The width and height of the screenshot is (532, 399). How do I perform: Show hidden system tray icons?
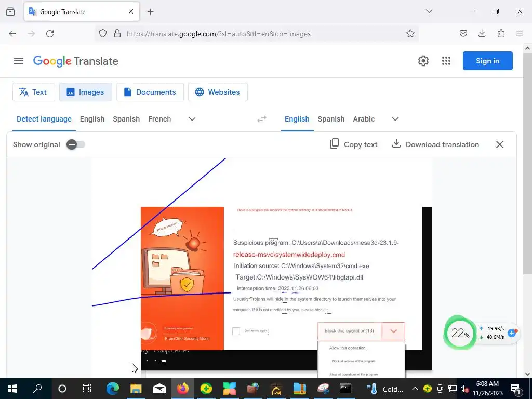(415, 389)
